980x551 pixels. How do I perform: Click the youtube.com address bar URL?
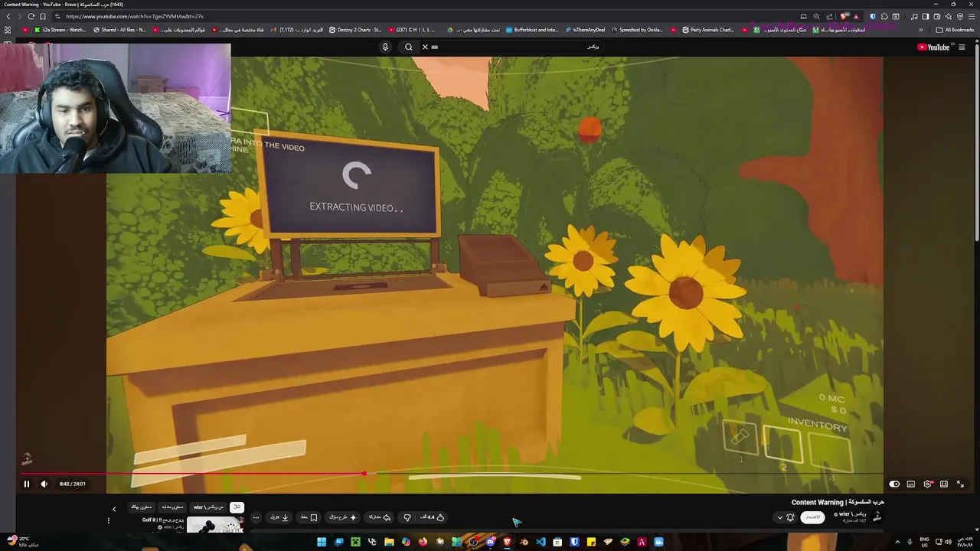tap(135, 16)
